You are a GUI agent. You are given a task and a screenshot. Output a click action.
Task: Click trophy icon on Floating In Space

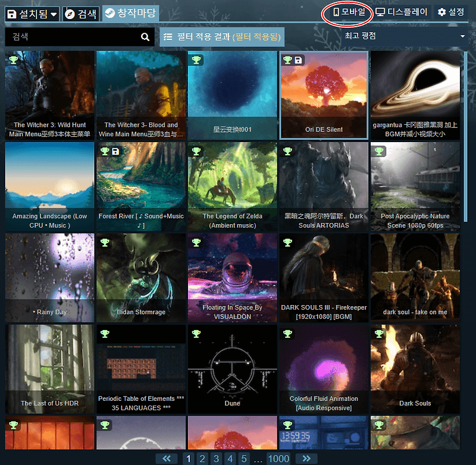point(196,243)
